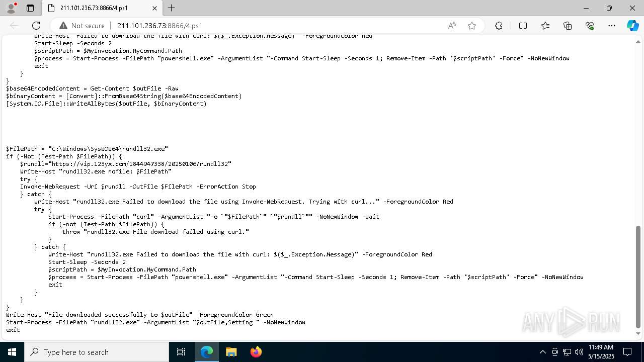Open Settings and more menu
Screen dimensions: 644x362
[612, 26]
